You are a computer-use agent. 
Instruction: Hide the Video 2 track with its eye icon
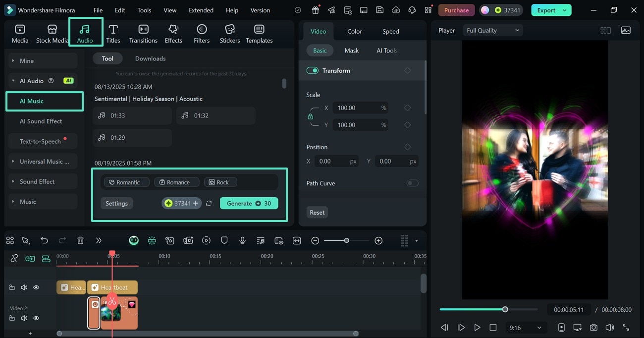pyautogui.click(x=36, y=318)
